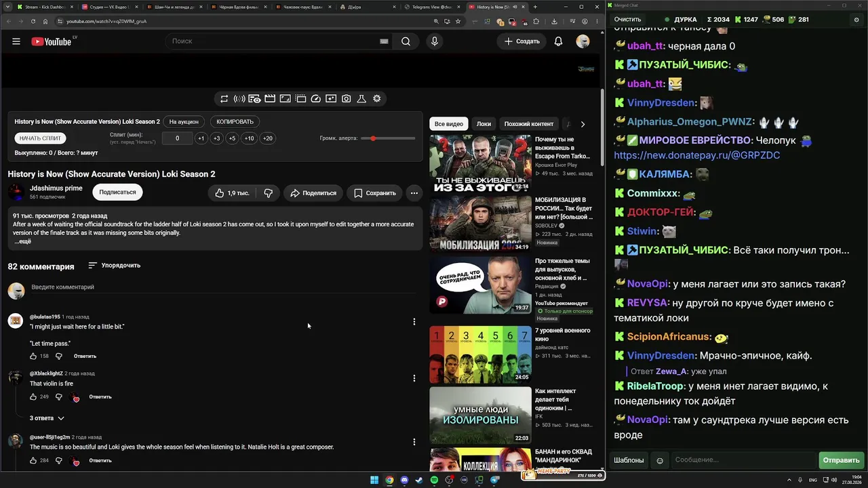
Task: Select the 'Похожий контент' filter chip
Action: click(529, 124)
